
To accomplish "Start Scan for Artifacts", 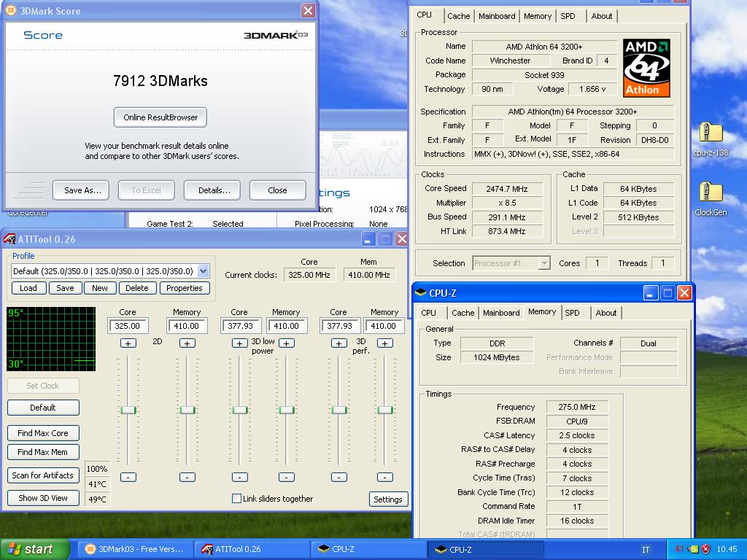I will pyautogui.click(x=43, y=475).
